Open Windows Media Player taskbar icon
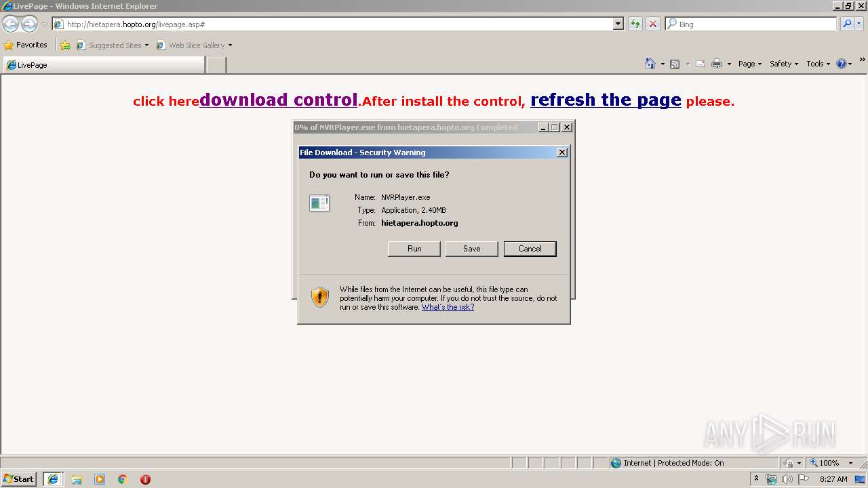This screenshot has height=488, width=868. [x=100, y=479]
